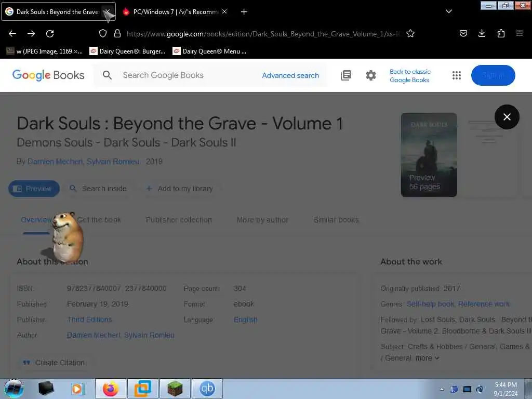
Task: Launch the media player taskbar icon
Action: point(77,389)
